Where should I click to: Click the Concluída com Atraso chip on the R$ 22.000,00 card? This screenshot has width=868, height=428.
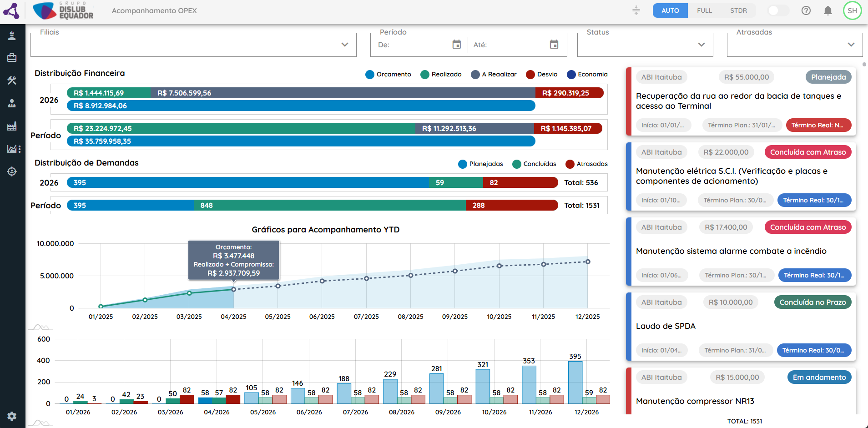pyautogui.click(x=808, y=152)
